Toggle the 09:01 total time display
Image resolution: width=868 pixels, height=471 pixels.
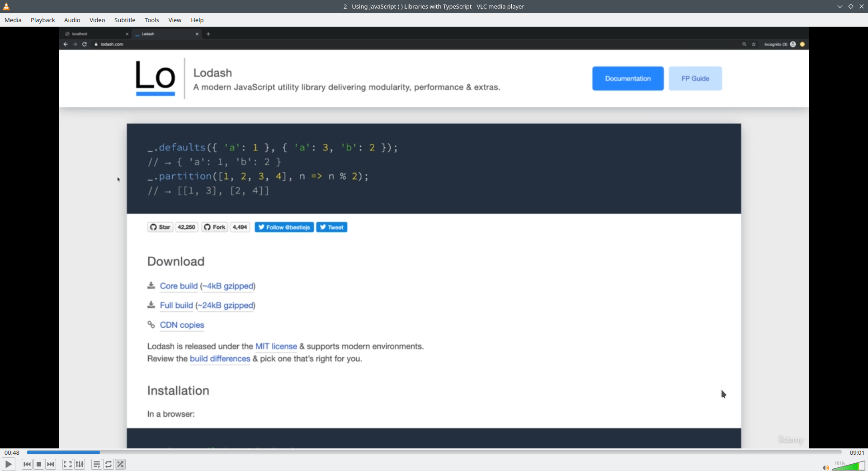click(857, 452)
